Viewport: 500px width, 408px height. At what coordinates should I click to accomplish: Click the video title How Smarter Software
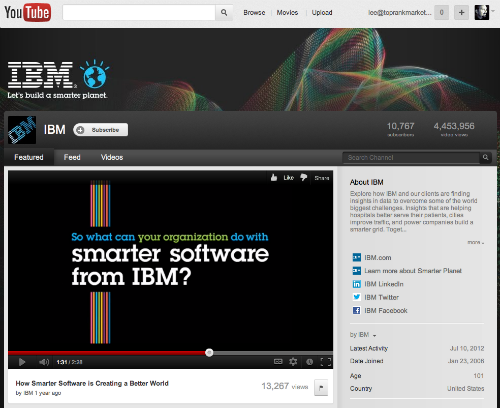[92, 383]
